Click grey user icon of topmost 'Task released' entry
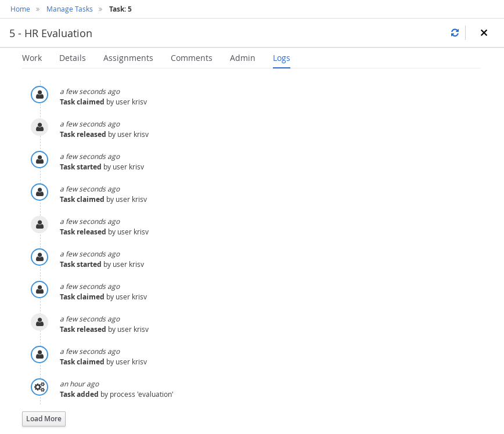504x434 pixels. [x=39, y=126]
